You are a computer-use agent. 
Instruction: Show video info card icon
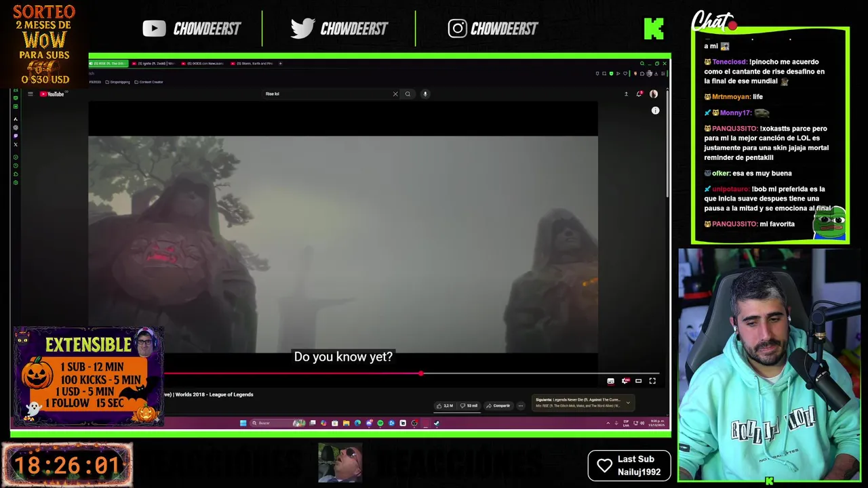pos(655,110)
